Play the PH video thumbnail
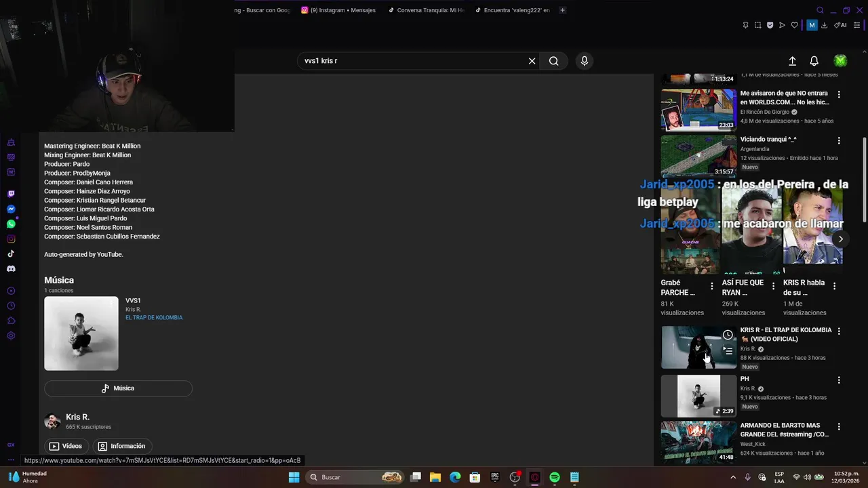 click(x=698, y=396)
